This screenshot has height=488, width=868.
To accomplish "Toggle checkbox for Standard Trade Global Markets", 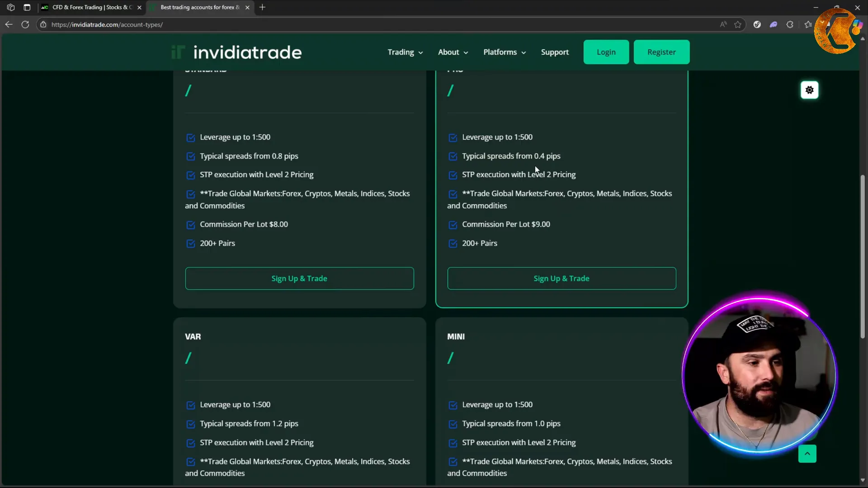I will [x=191, y=194].
